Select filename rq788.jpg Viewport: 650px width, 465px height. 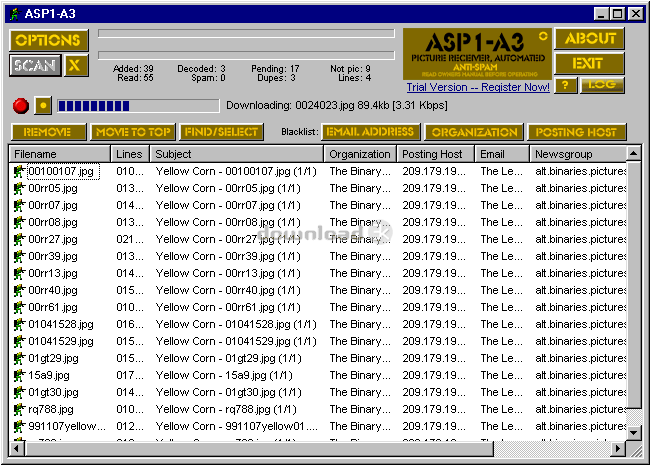click(51, 409)
